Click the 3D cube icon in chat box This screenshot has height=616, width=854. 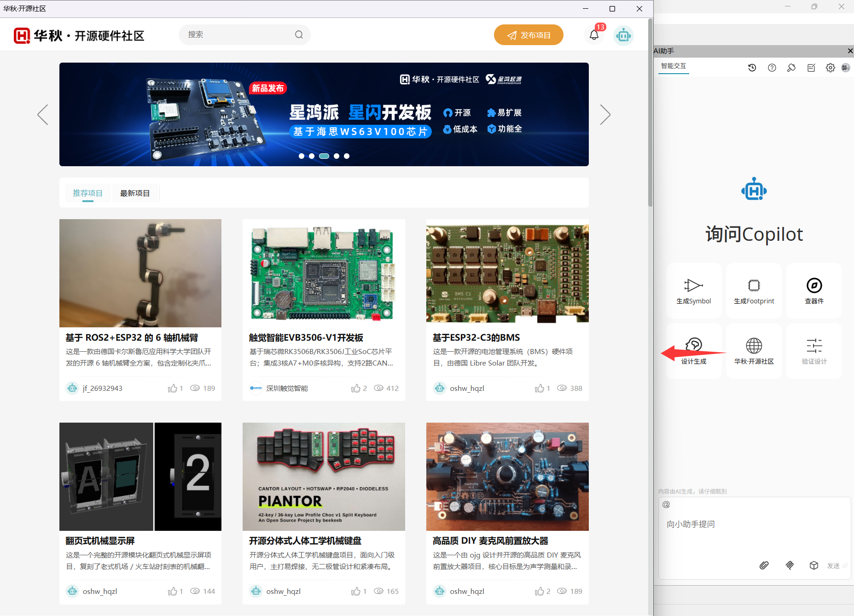[814, 565]
